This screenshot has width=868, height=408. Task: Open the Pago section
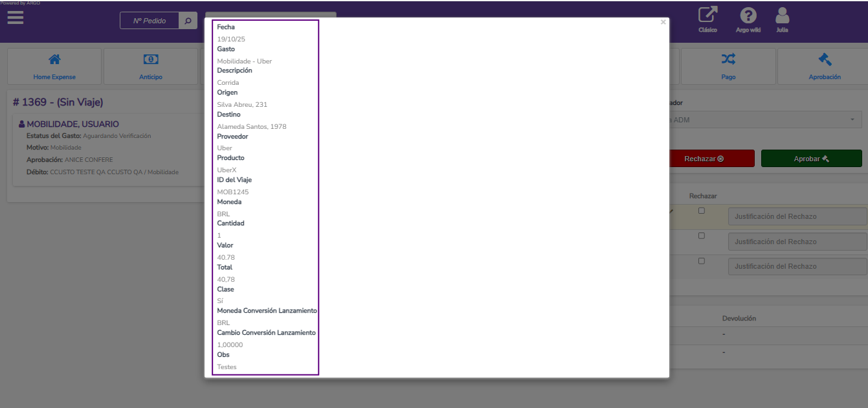click(x=728, y=66)
